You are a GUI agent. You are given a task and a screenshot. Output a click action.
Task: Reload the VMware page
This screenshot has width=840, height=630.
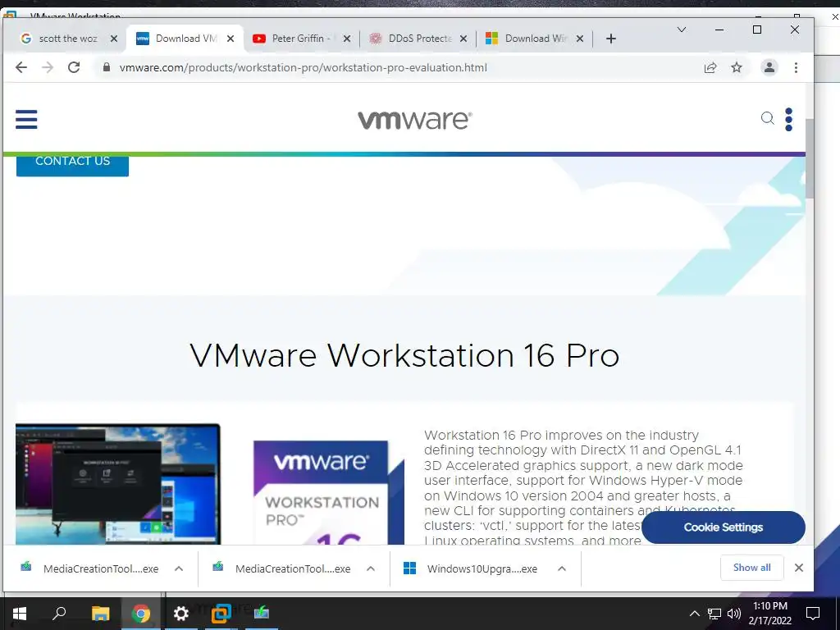[x=74, y=67]
